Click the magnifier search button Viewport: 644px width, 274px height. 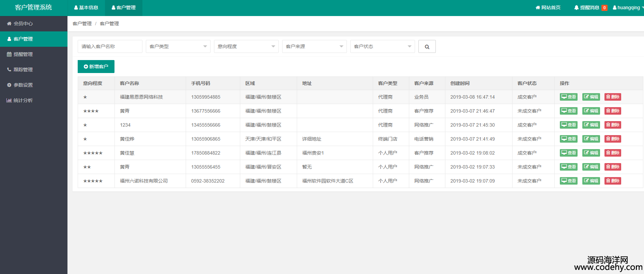coord(427,46)
